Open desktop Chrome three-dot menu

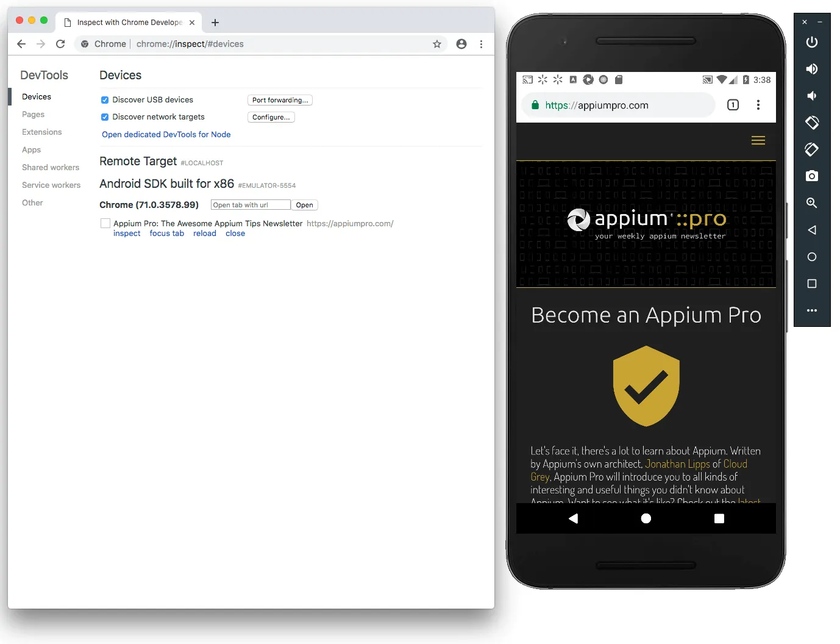[x=481, y=44]
